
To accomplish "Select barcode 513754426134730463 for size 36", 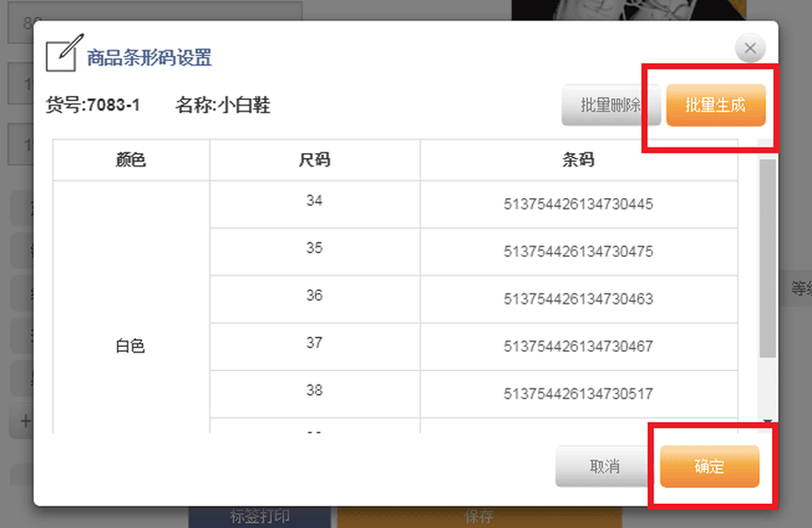I will click(x=578, y=299).
